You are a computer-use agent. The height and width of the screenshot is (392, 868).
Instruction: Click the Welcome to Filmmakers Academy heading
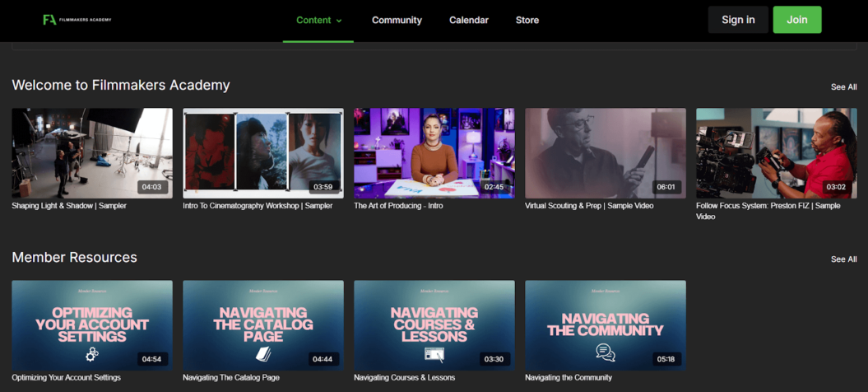[121, 86]
